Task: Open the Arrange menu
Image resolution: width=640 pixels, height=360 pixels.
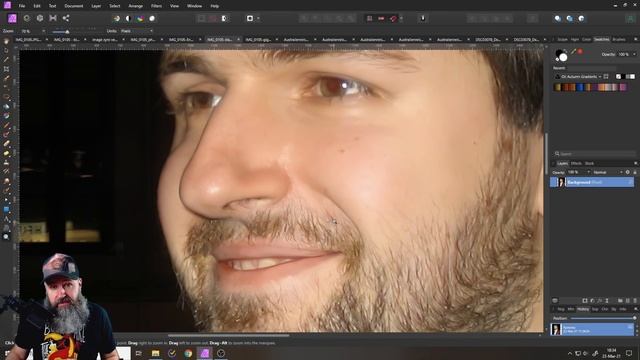Action: pyautogui.click(x=136, y=6)
